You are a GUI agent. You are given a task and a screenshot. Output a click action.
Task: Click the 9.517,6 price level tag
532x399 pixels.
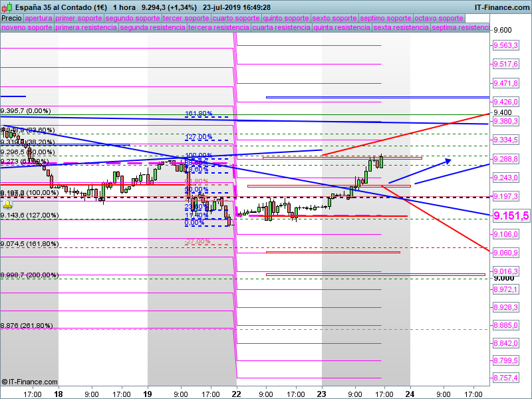coord(505,64)
